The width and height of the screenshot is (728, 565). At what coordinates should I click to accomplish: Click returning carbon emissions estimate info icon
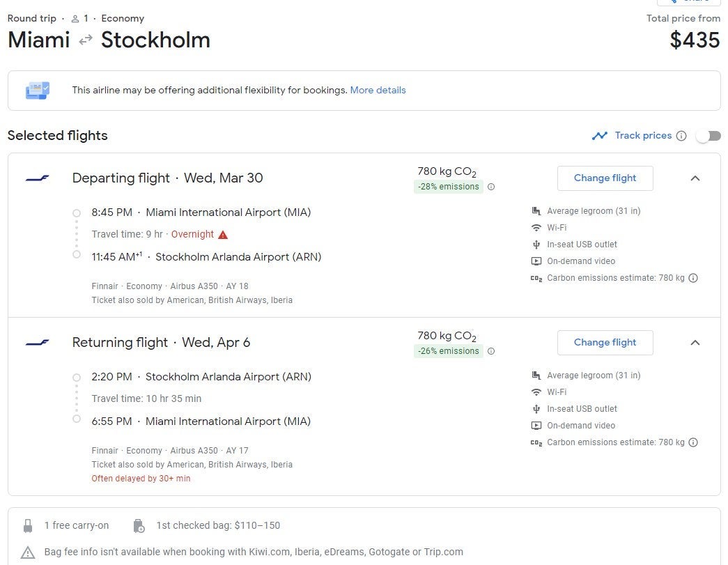coord(693,442)
